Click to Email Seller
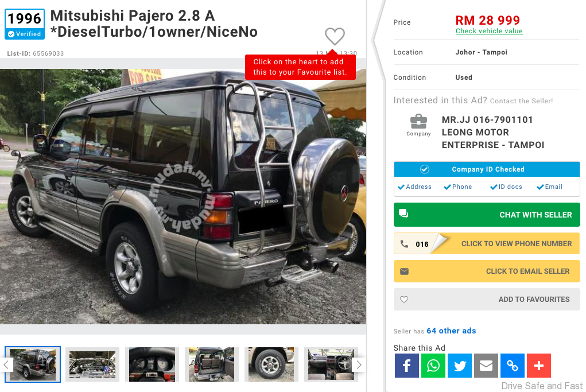Image resolution: width=586 pixels, height=392 pixels. [x=487, y=271]
